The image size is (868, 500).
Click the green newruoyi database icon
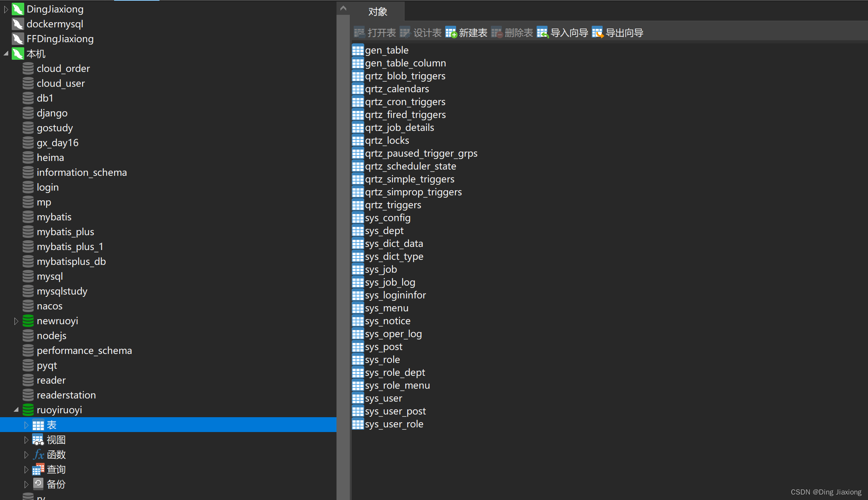pyautogui.click(x=28, y=321)
